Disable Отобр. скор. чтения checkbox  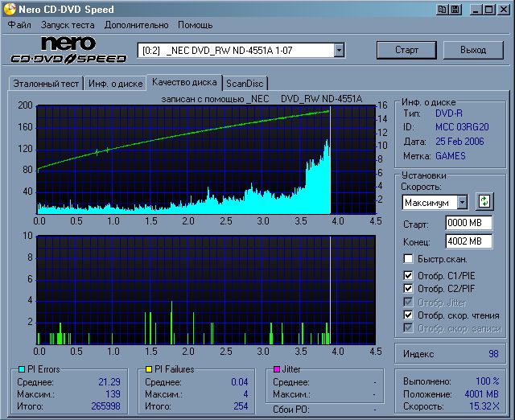[x=409, y=315]
